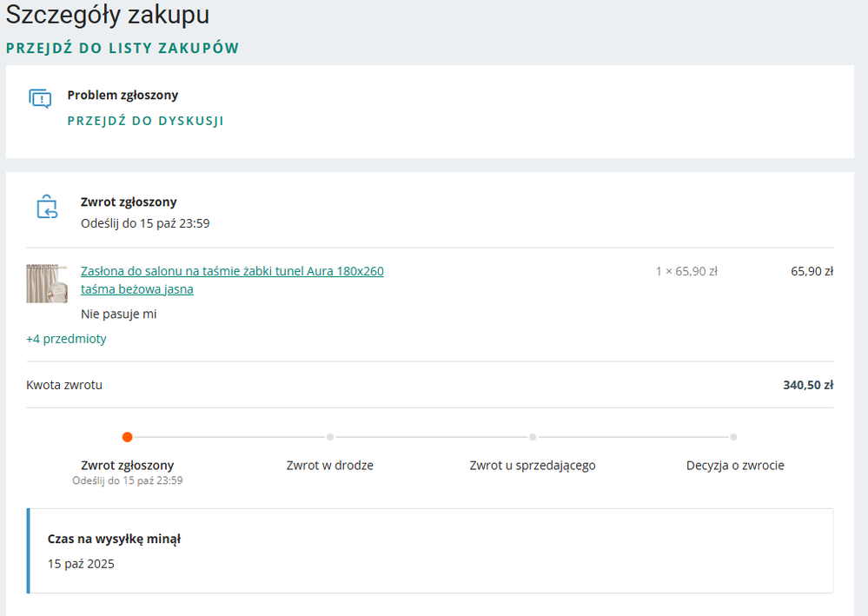868x616 pixels.
Task: Go to PRZEJDŹ DO LISTY ZAKUPÓW
Action: (123, 49)
